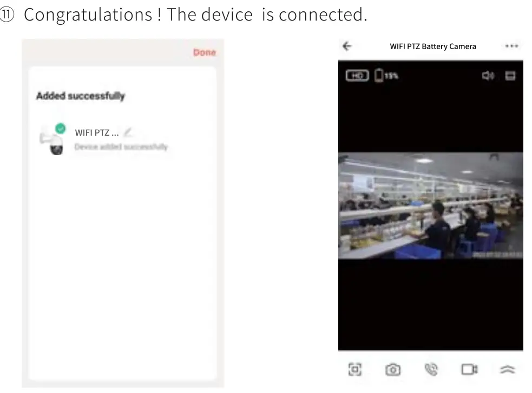Start recording with video camera icon

coord(470,369)
